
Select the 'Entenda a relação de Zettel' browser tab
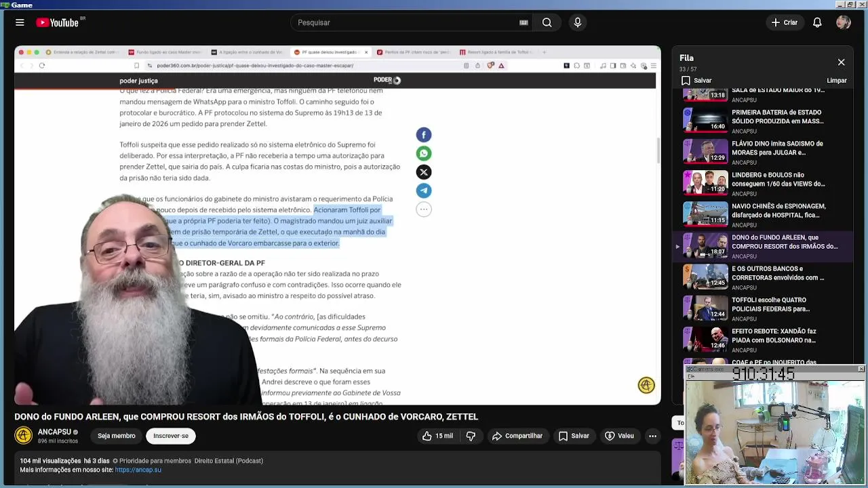click(x=82, y=52)
